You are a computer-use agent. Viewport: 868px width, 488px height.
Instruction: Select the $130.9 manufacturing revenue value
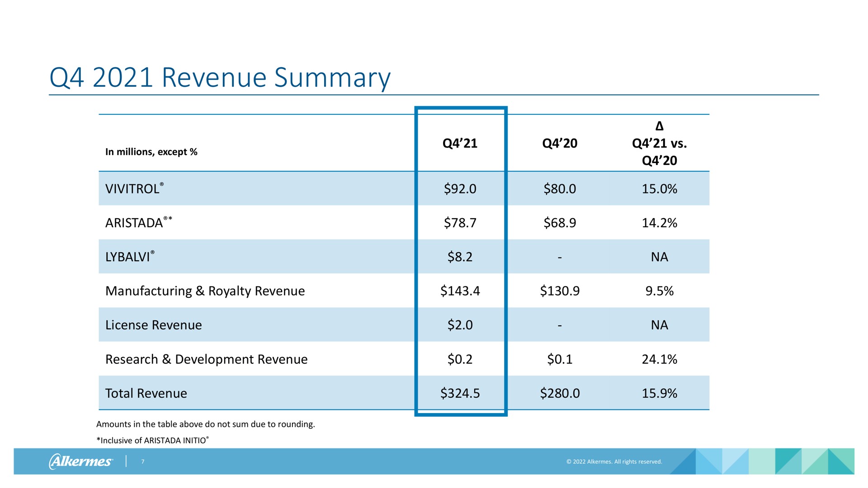(x=560, y=291)
